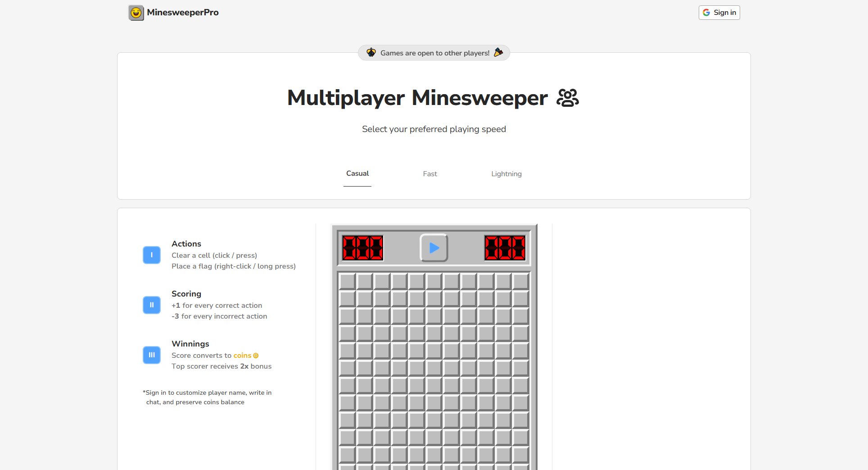Reveal the top-right cell of the minefield
This screenshot has height=470, width=868.
click(521, 282)
